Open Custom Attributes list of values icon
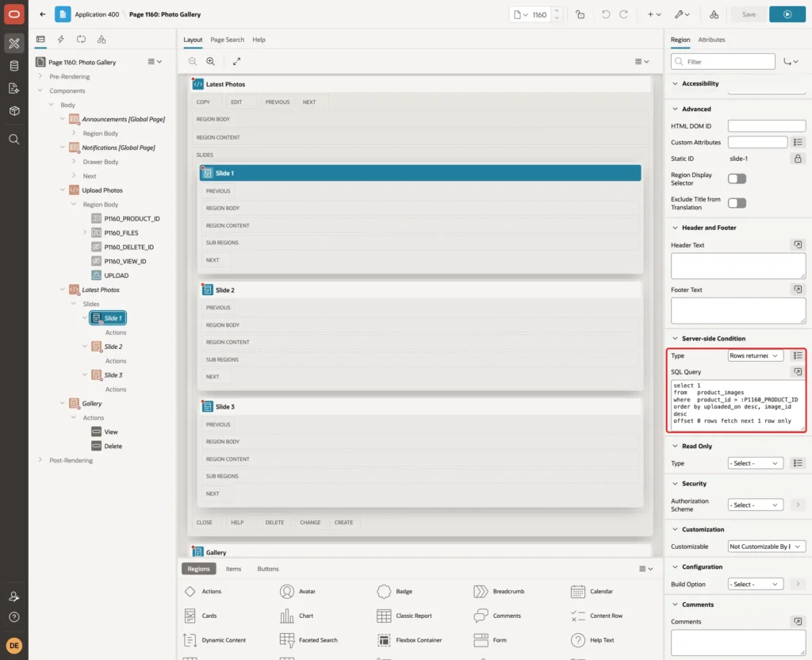 click(798, 142)
